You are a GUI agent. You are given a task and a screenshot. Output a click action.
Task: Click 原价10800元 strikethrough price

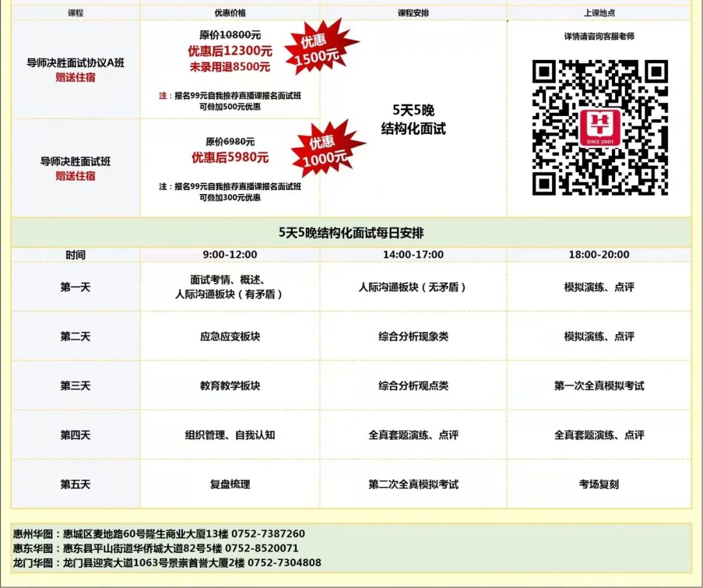coord(230,35)
